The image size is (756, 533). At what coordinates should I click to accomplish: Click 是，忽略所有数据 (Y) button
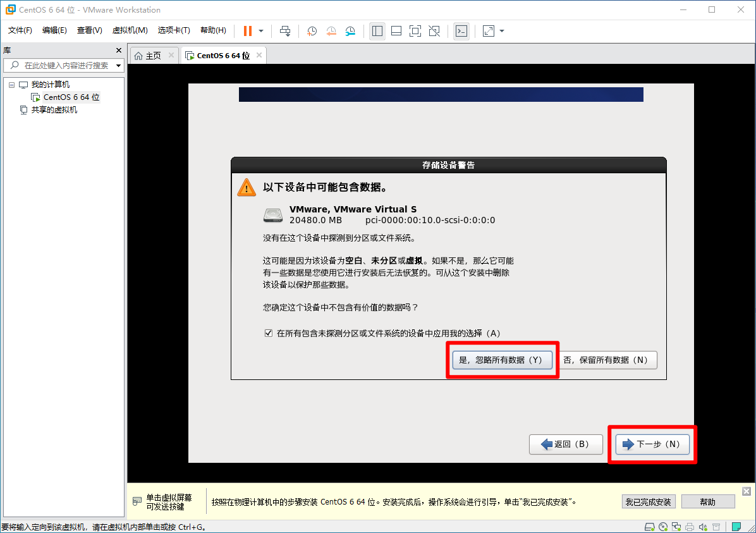(502, 360)
